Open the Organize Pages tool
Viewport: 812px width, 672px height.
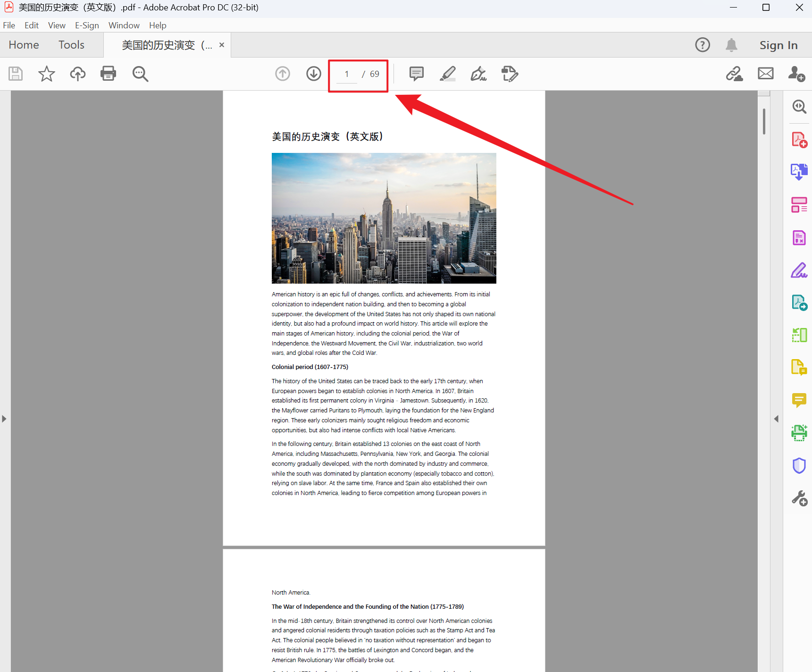click(x=799, y=204)
